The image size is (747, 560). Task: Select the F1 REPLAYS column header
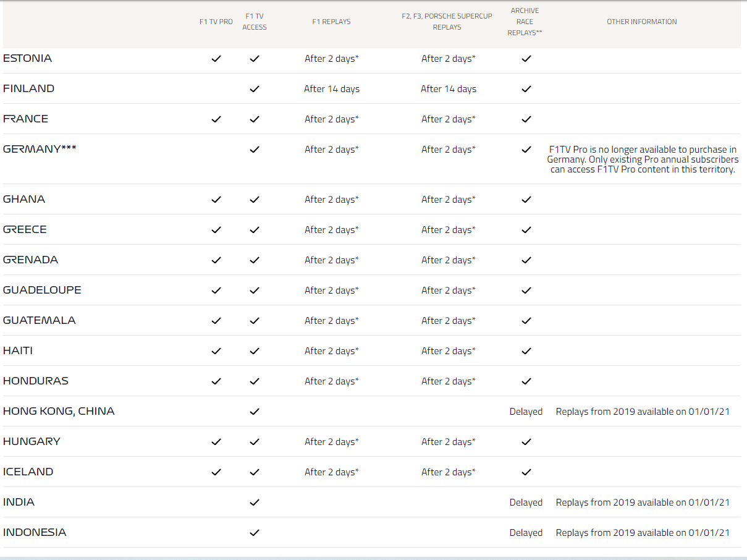click(331, 22)
